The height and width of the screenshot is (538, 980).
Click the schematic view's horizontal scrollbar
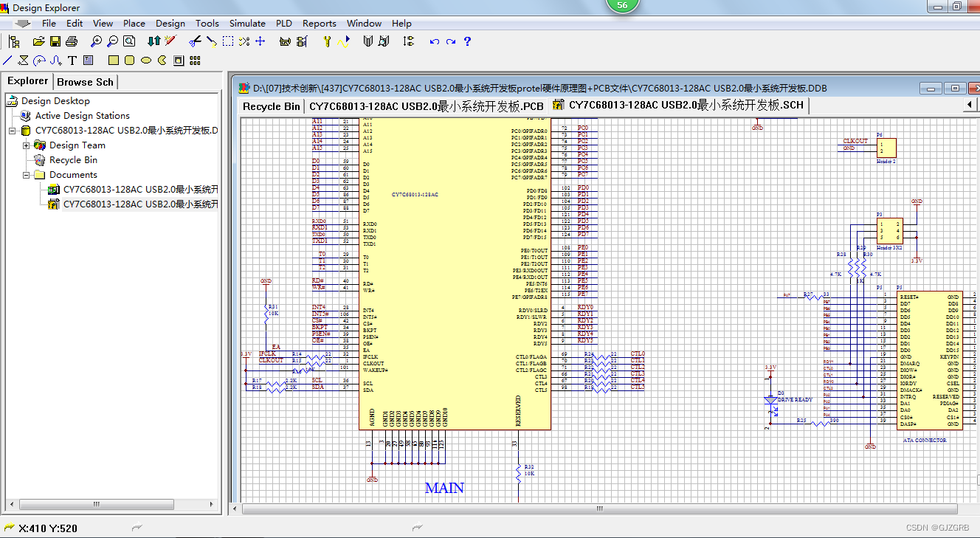pyautogui.click(x=598, y=508)
